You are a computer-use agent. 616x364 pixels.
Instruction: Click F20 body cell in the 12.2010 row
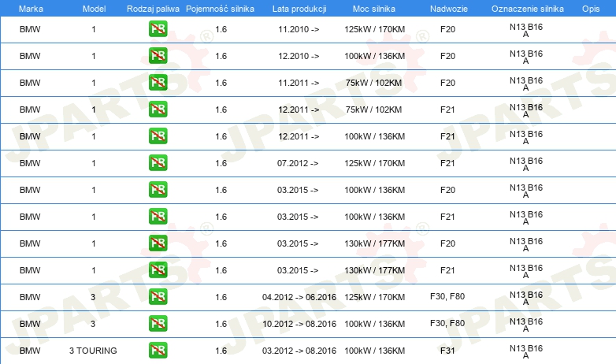448,56
